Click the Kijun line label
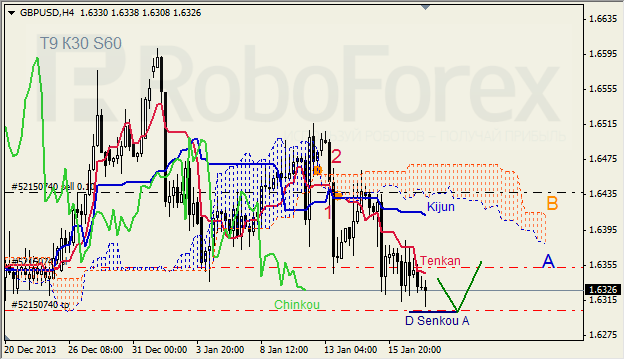 pos(440,207)
